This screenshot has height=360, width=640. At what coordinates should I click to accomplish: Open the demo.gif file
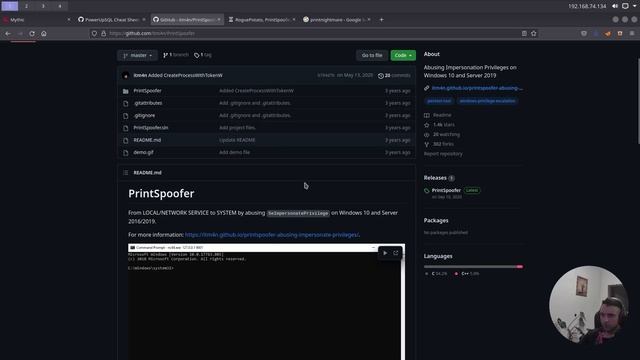[143, 152]
